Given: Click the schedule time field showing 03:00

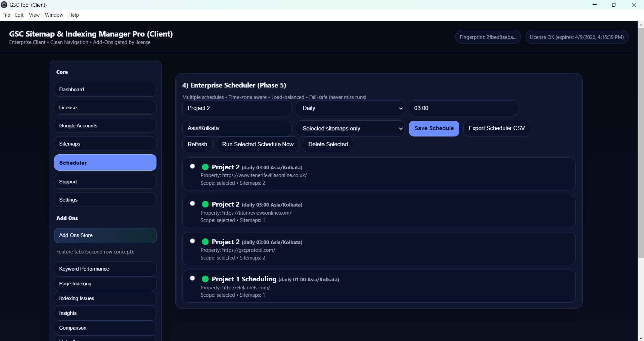Looking at the screenshot, I should click(x=463, y=108).
